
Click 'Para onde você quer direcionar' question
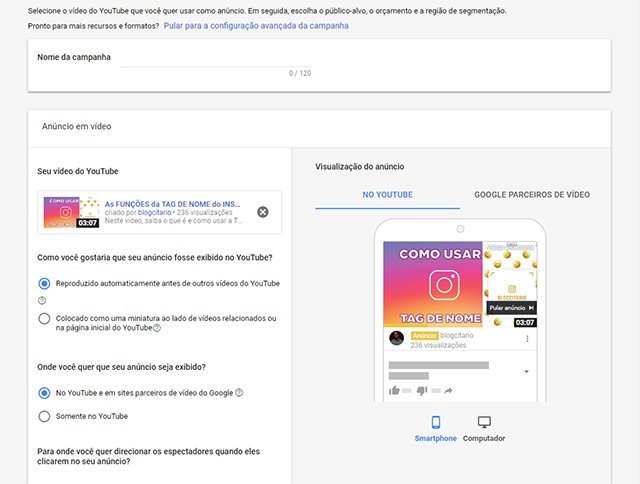coord(149,456)
